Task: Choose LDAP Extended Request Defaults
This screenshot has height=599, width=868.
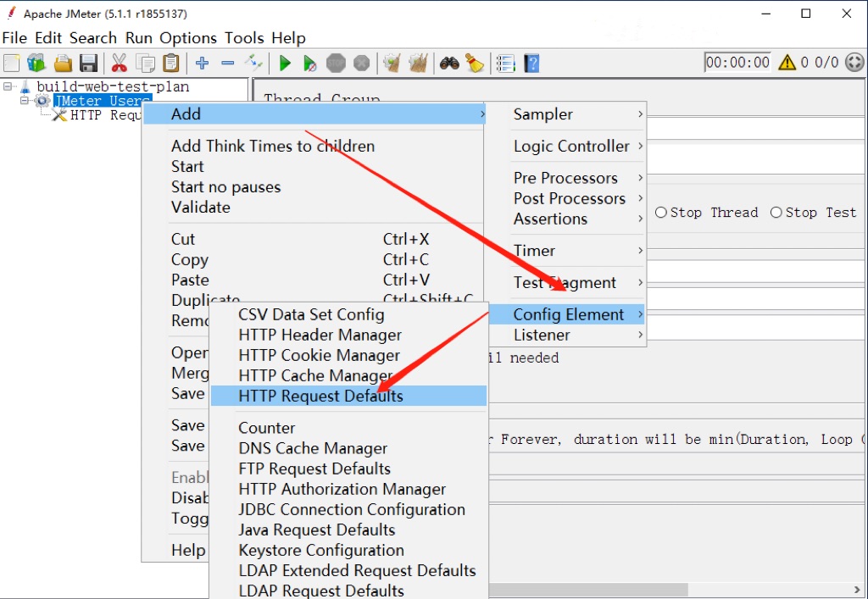Action: 348,570
